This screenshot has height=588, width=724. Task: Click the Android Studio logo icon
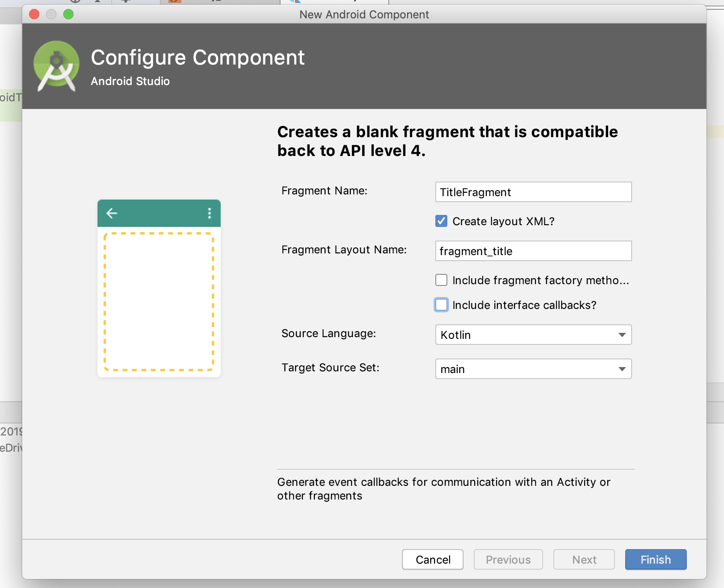56,66
